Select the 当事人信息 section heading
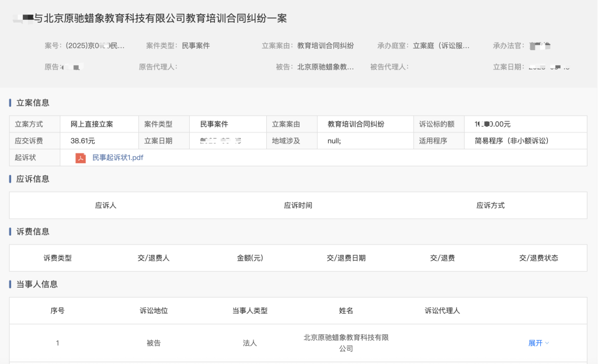The image size is (598, 364). (37, 284)
